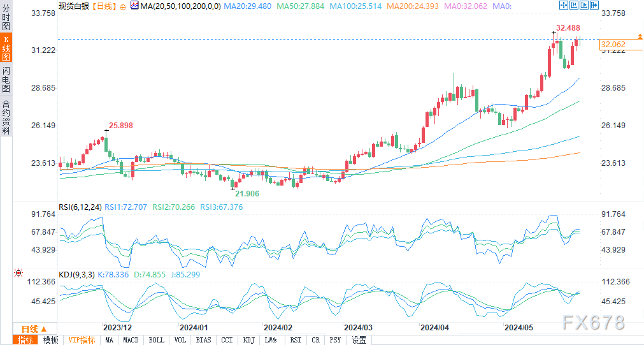This screenshot has width=644, height=345.
Task: Click the four-arrow expand chart icon
Action: tap(563, 5)
